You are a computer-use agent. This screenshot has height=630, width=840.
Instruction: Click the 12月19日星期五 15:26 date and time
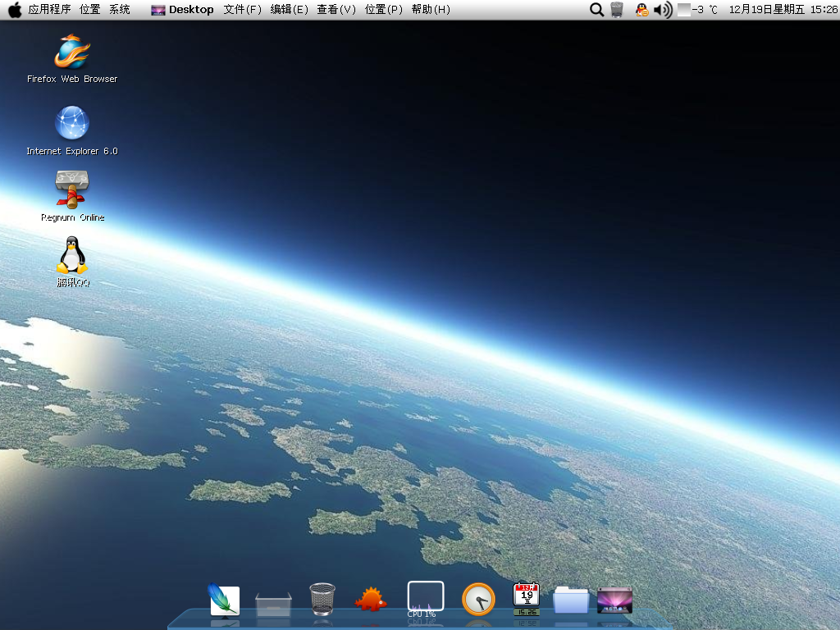click(x=783, y=10)
